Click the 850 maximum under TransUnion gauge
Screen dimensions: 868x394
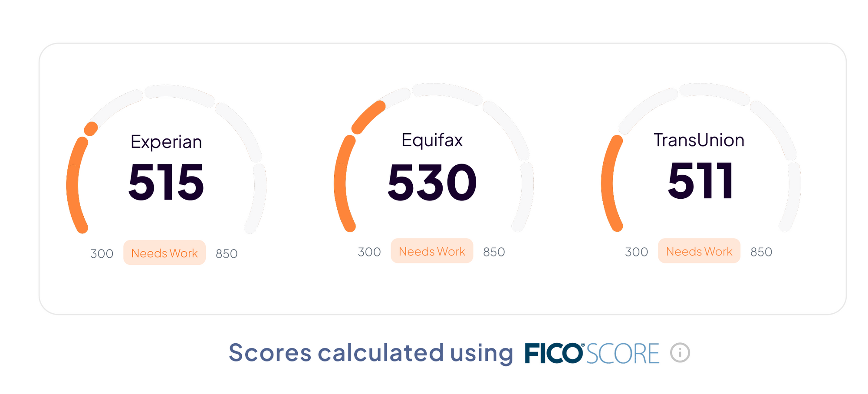click(761, 252)
